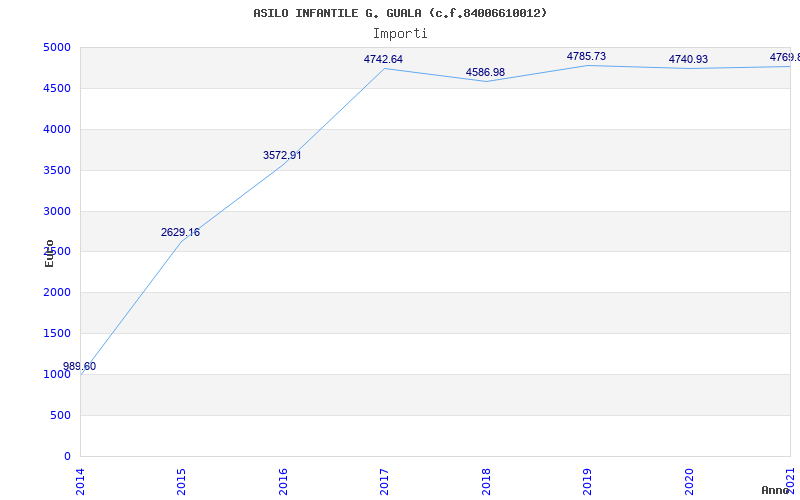This screenshot has width=800, height=500.
Task: Click the 2000 y-axis tick label
Action: pyautogui.click(x=57, y=292)
